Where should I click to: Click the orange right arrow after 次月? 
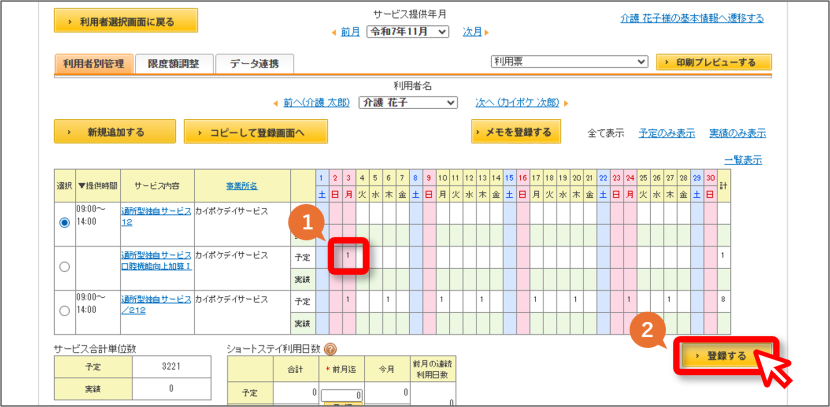[486, 32]
